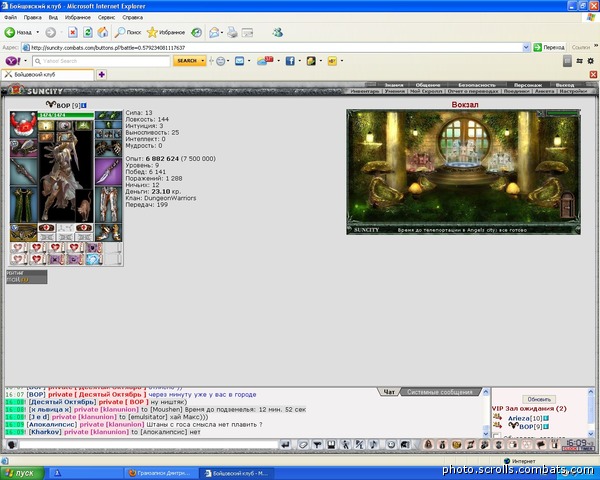600x480 pixels.
Task: Click the floppy disk save chat icon
Action: click(331, 445)
